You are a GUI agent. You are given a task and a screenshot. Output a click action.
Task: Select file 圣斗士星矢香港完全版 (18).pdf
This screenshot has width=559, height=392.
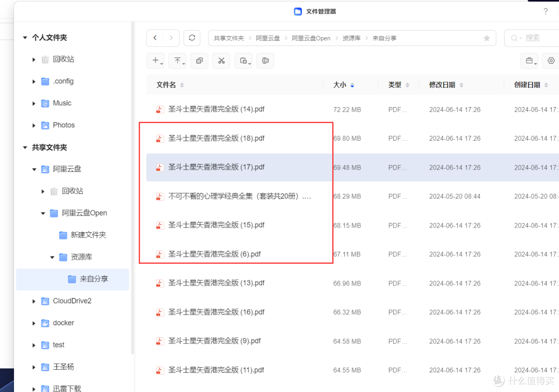tap(216, 138)
